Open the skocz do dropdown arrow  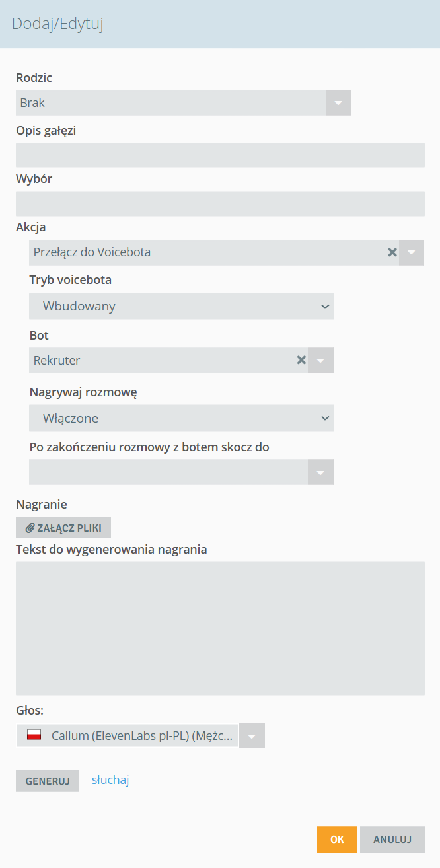[321, 472]
